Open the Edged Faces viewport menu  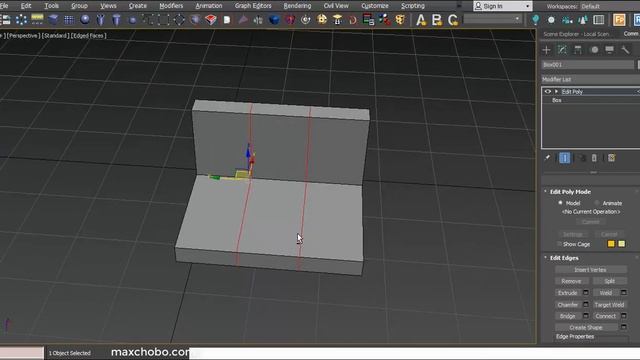tap(89, 36)
